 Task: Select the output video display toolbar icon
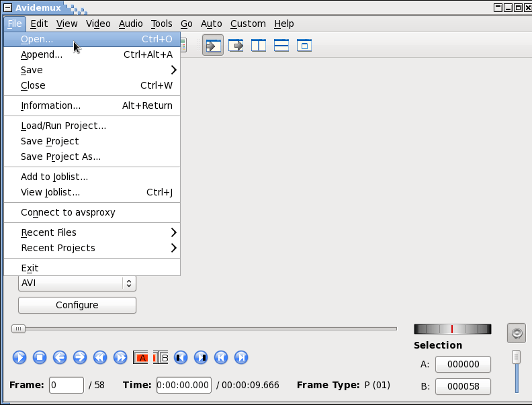coord(236,45)
